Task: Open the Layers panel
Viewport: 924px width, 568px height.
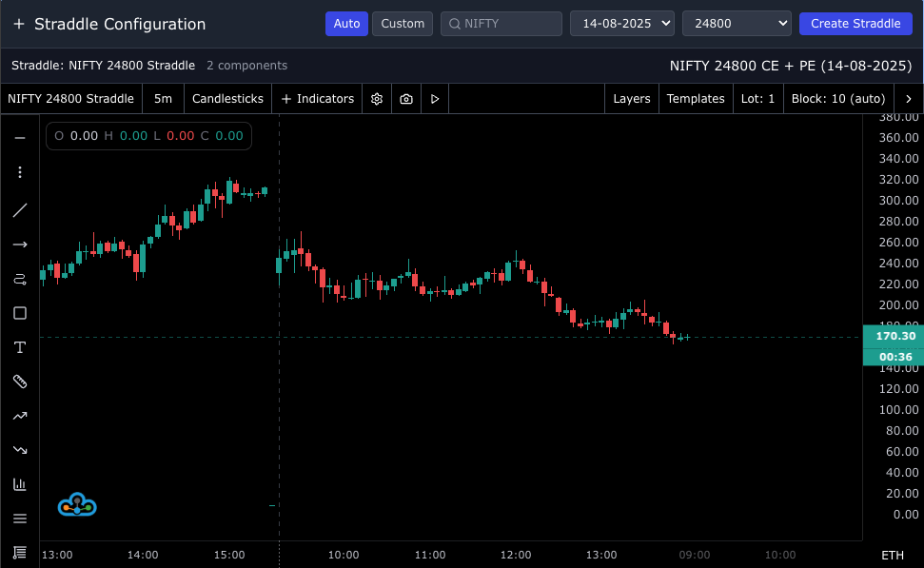Action: click(x=632, y=98)
